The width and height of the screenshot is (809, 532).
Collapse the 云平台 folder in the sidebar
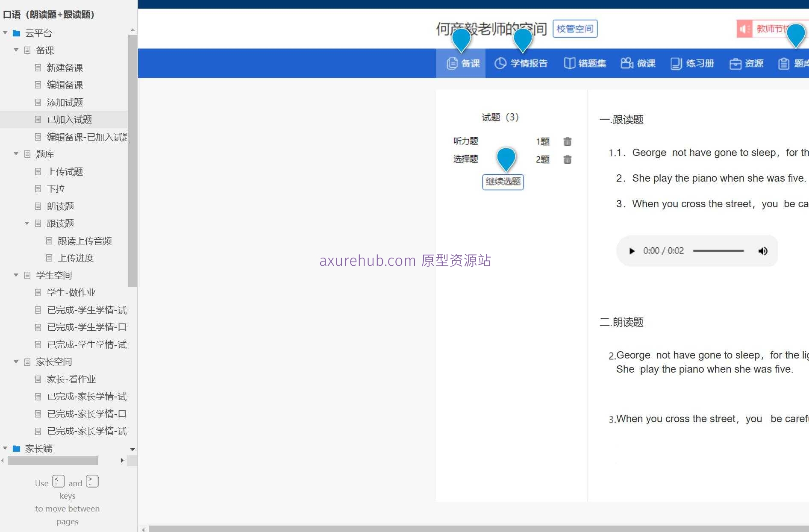click(5, 32)
